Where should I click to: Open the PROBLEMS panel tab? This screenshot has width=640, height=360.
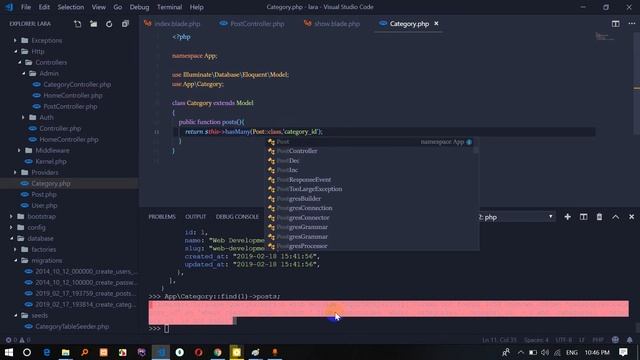(162, 217)
